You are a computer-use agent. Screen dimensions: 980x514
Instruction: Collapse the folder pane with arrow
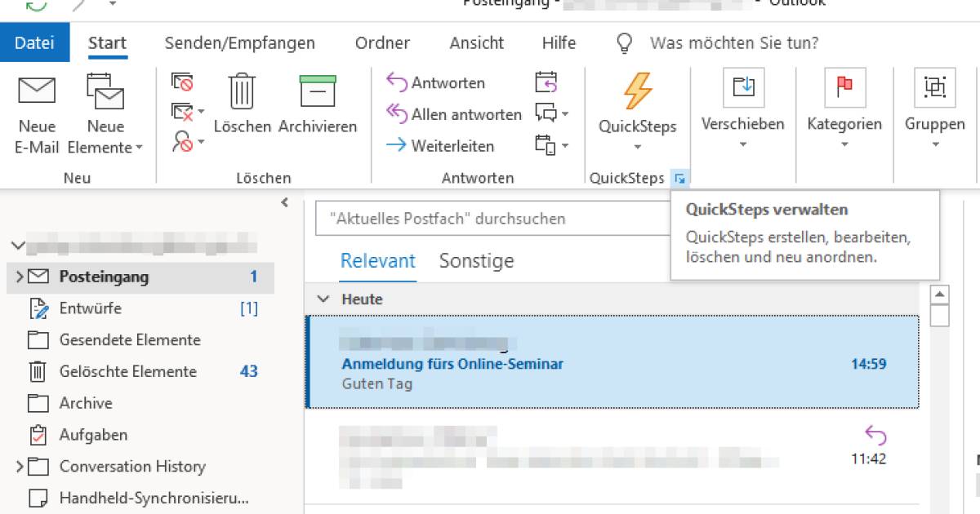pyautogui.click(x=284, y=203)
